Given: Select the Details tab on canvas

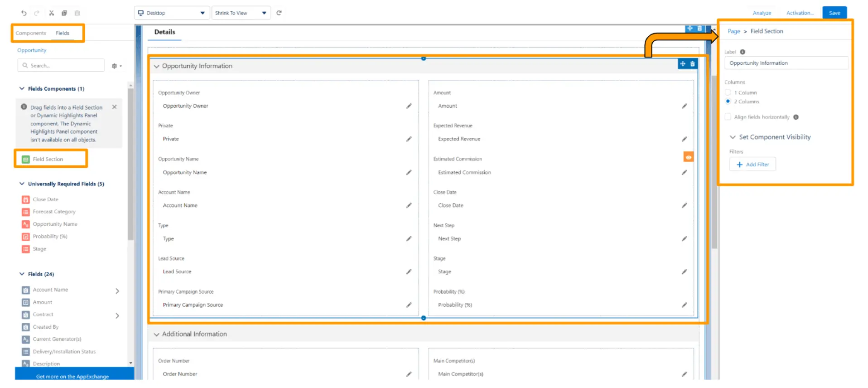Looking at the screenshot, I should pos(164,32).
